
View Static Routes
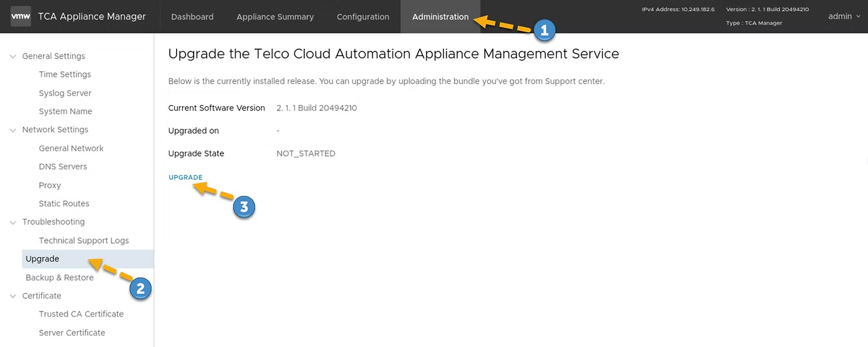coord(64,203)
